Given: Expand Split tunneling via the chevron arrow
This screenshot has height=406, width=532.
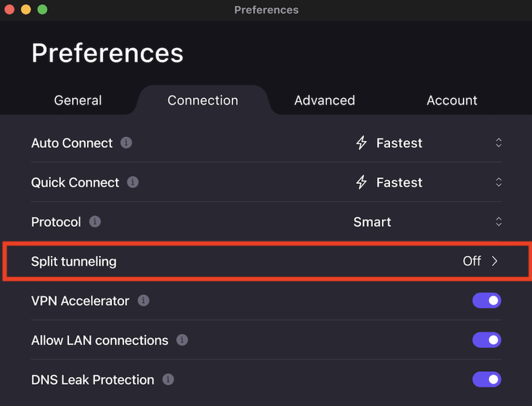Looking at the screenshot, I should click(x=495, y=261).
